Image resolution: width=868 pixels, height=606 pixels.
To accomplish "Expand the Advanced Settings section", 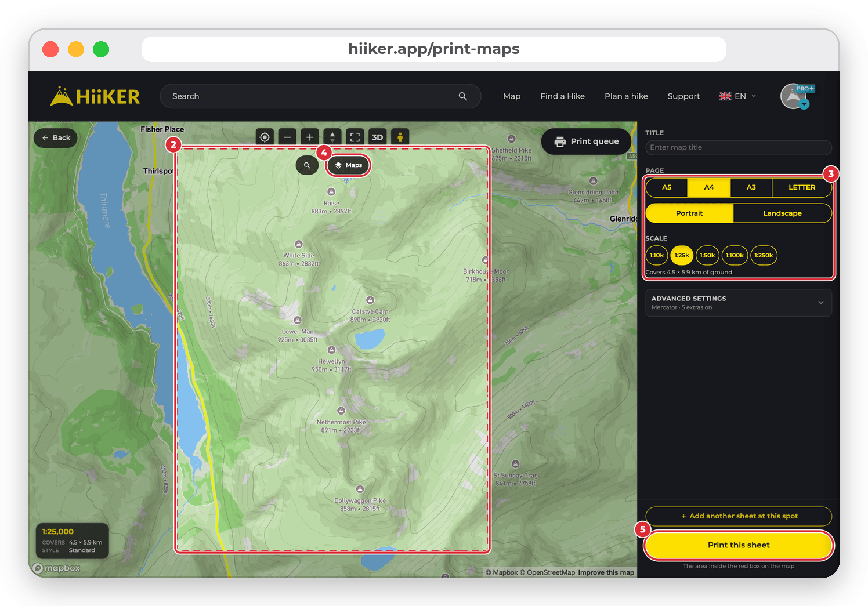I will click(739, 303).
